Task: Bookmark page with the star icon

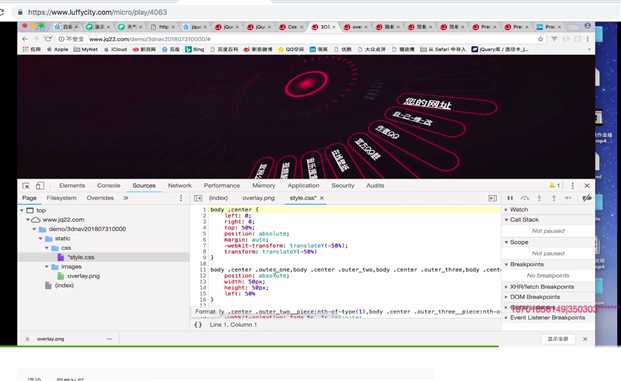Action: [540, 39]
